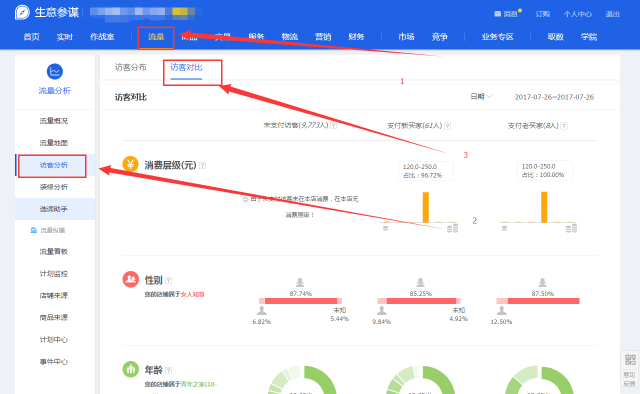Switch to the 访客对比 tab

click(x=186, y=67)
